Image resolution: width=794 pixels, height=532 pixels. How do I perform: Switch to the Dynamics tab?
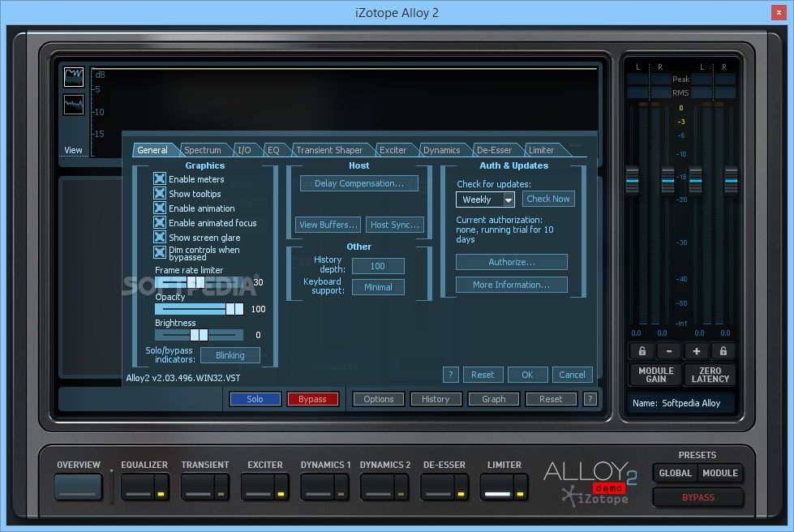point(441,150)
